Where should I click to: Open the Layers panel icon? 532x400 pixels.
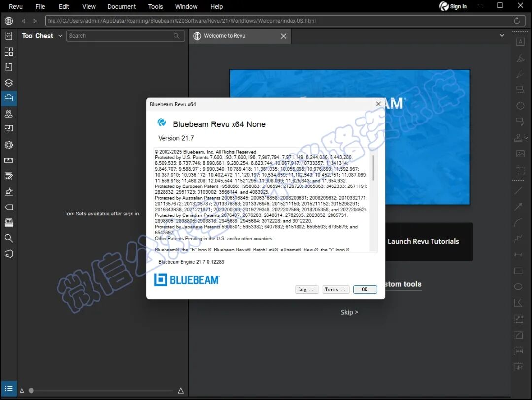point(9,83)
